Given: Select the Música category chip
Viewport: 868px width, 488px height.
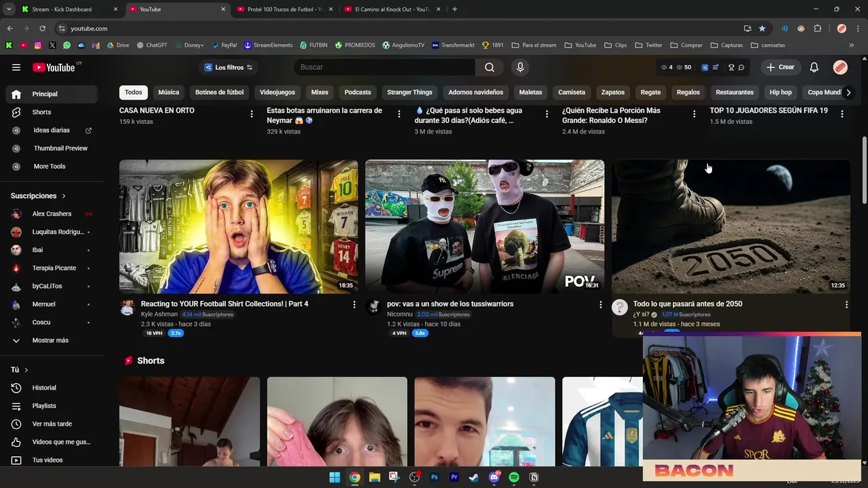Looking at the screenshot, I should (169, 92).
